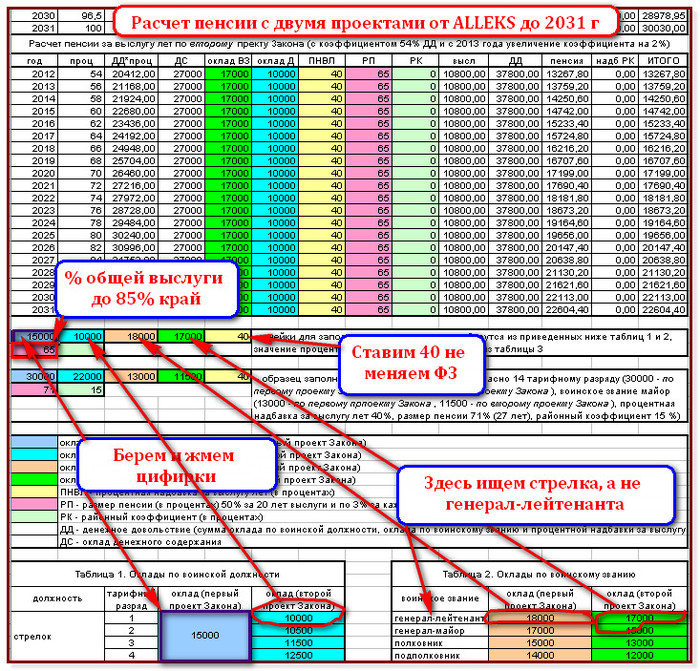Click the 23436,00 cell in row 2016
700x671 pixels.
point(131,124)
